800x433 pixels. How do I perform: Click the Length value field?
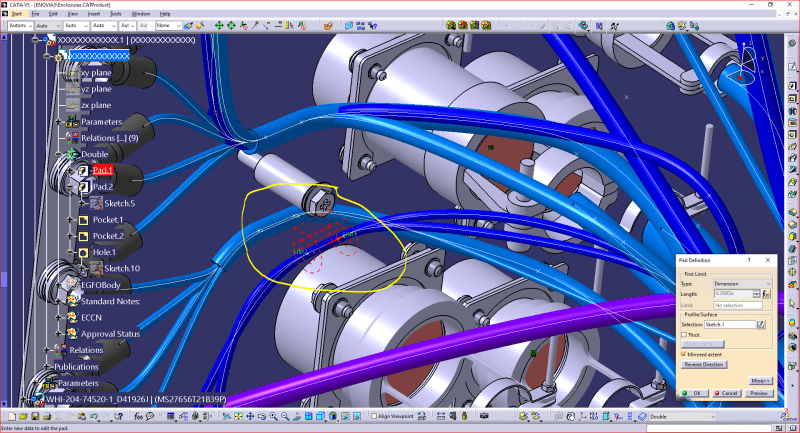[733, 294]
